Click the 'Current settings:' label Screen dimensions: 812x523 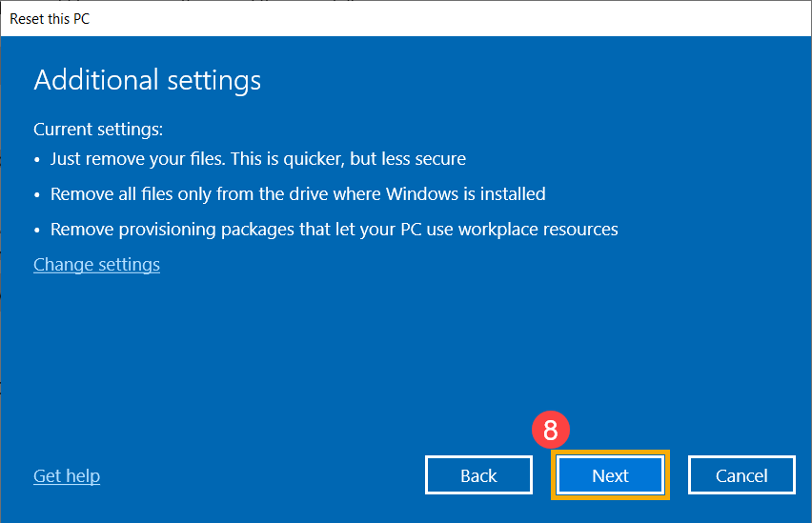tap(98, 129)
